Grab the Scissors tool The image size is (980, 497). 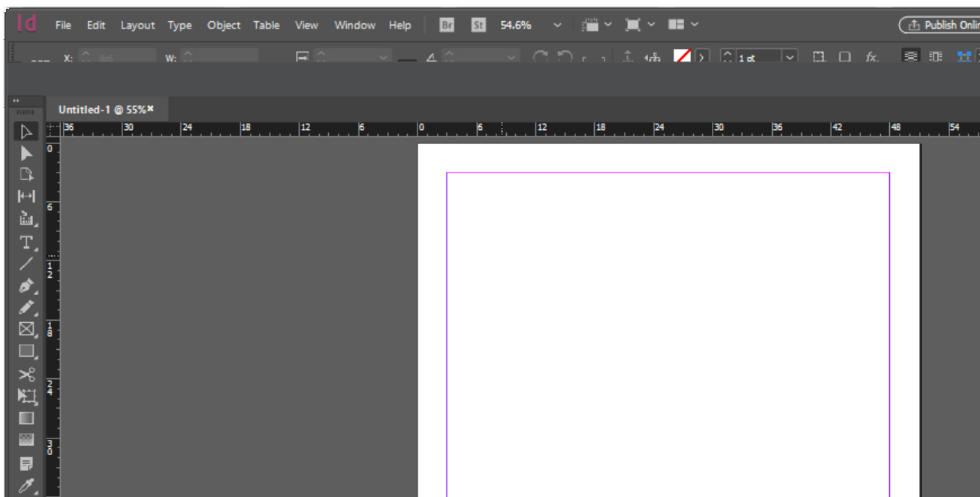(26, 373)
